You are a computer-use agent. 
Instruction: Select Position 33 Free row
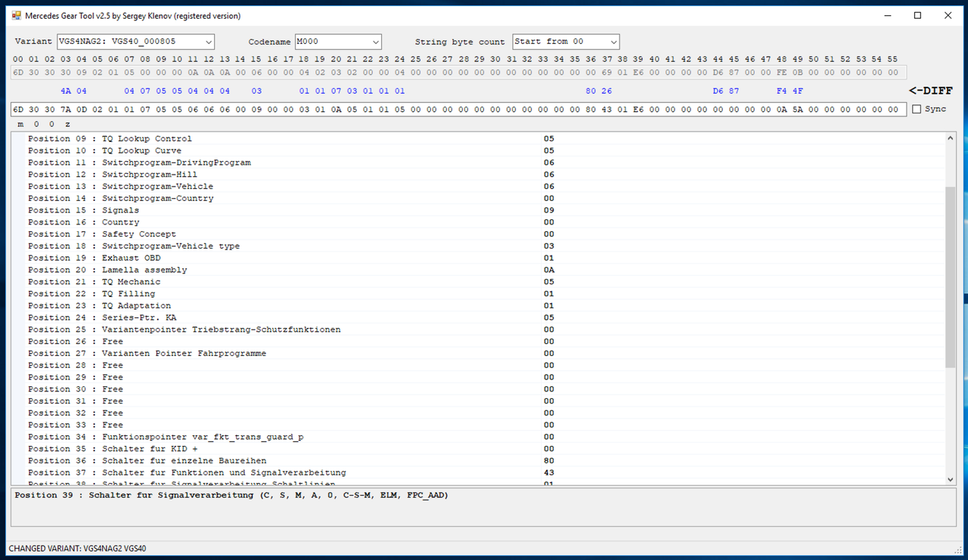(x=478, y=425)
